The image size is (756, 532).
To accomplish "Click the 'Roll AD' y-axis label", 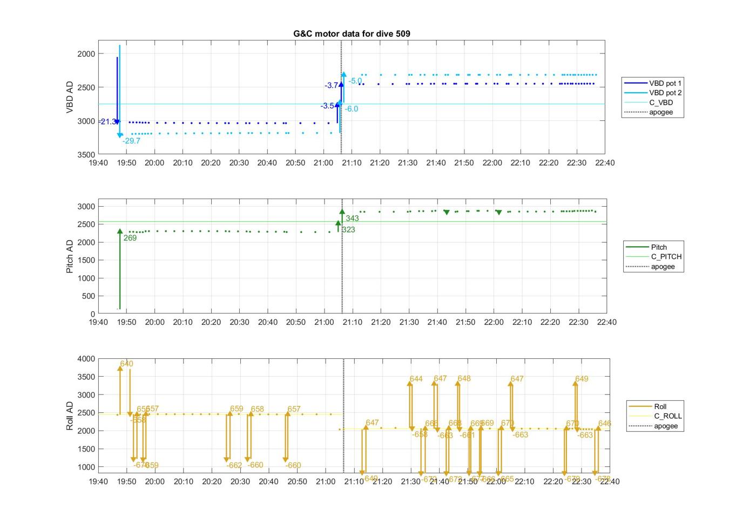I will click(70, 416).
